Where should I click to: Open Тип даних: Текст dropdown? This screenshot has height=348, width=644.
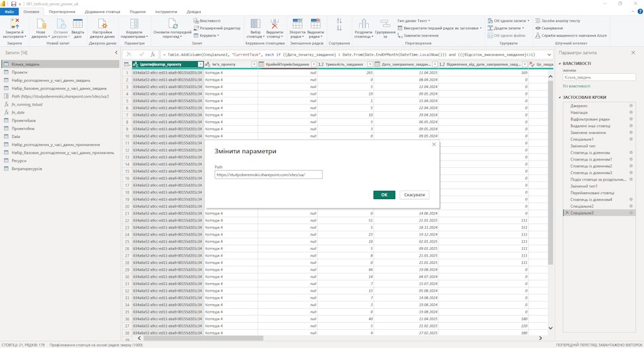tap(414, 20)
